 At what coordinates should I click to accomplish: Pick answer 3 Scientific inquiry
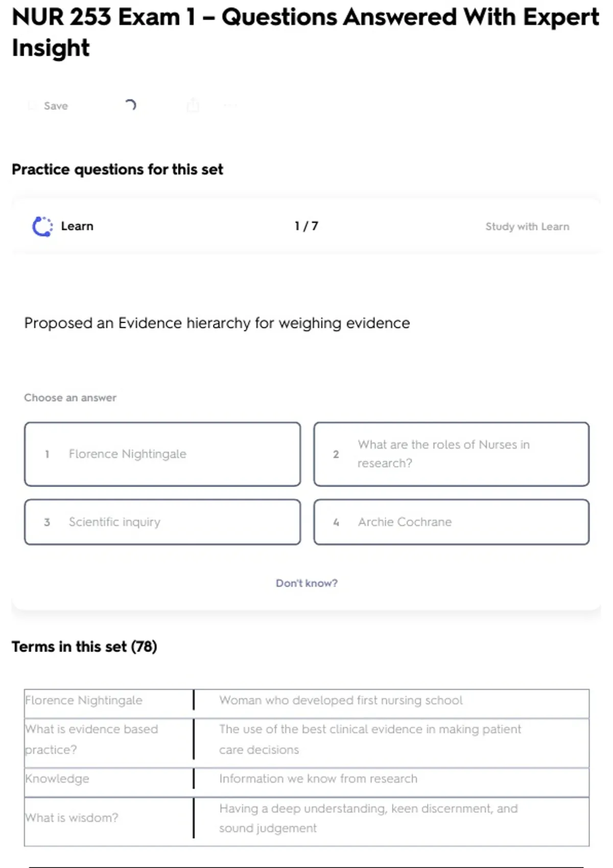tap(162, 522)
